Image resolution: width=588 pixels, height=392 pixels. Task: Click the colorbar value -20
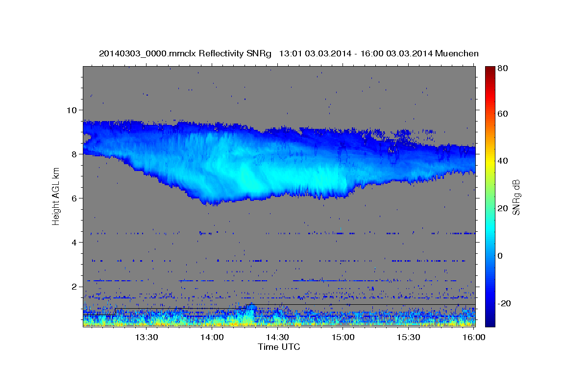(x=505, y=304)
